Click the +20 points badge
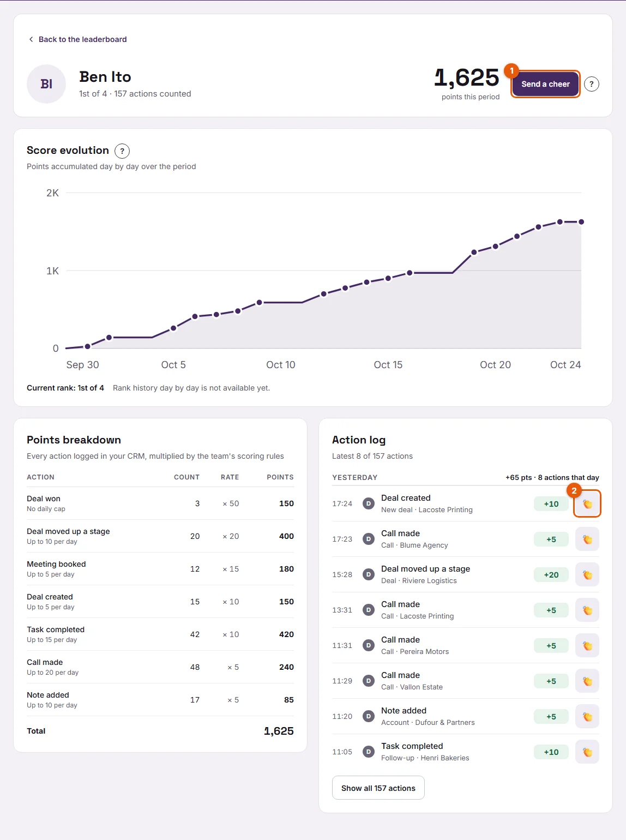Viewport: 626px width, 840px height. 551,575
